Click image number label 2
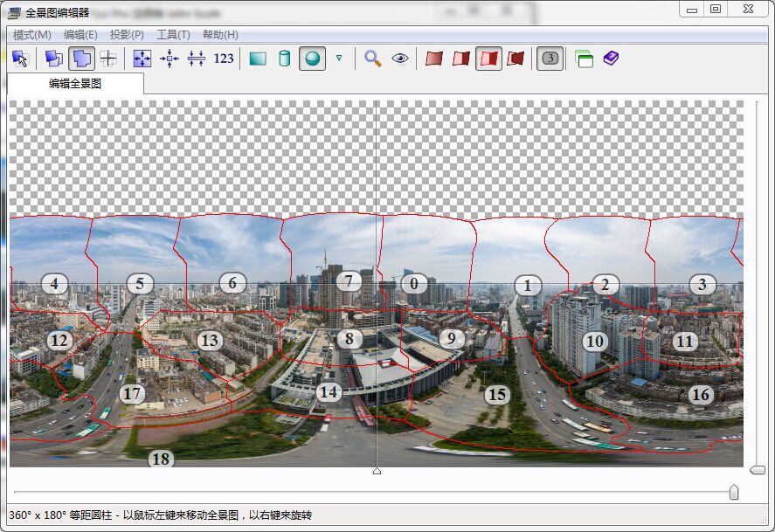The image size is (775, 532). (x=605, y=285)
